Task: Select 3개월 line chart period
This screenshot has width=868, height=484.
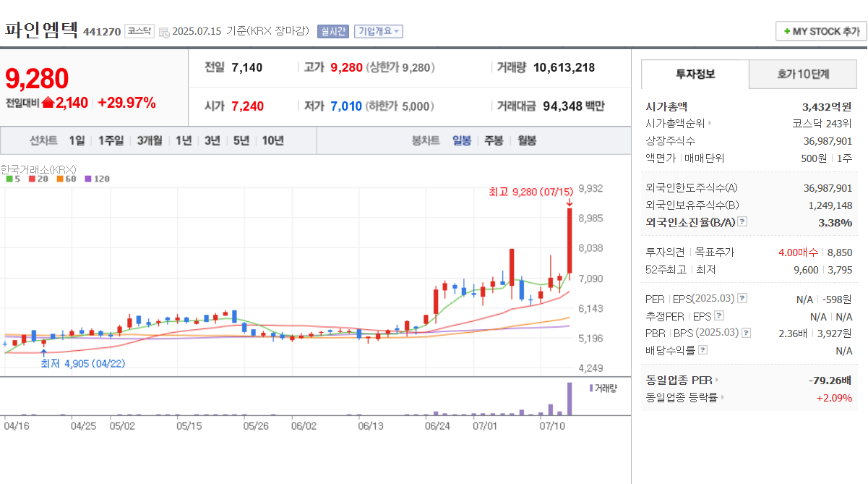Action: click(x=150, y=140)
